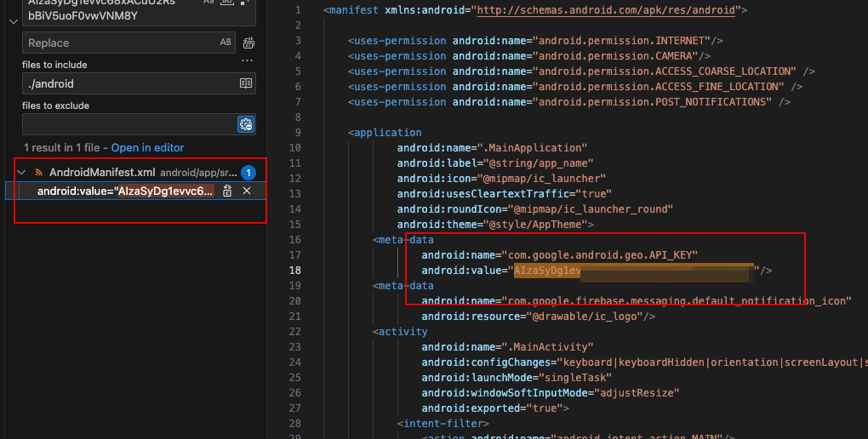Image resolution: width=868 pixels, height=439 pixels.
Task: Click android:name .MainApplication attribute
Action: (x=492, y=148)
